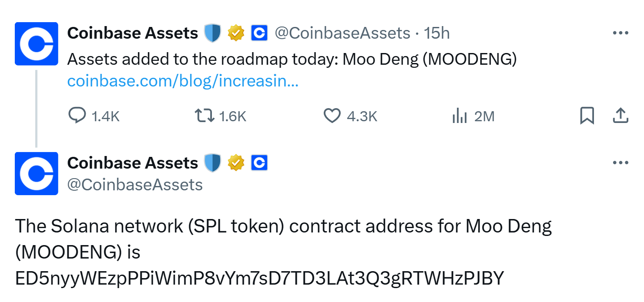
Task: Click the MOODENG contract address text
Action: pos(259,278)
